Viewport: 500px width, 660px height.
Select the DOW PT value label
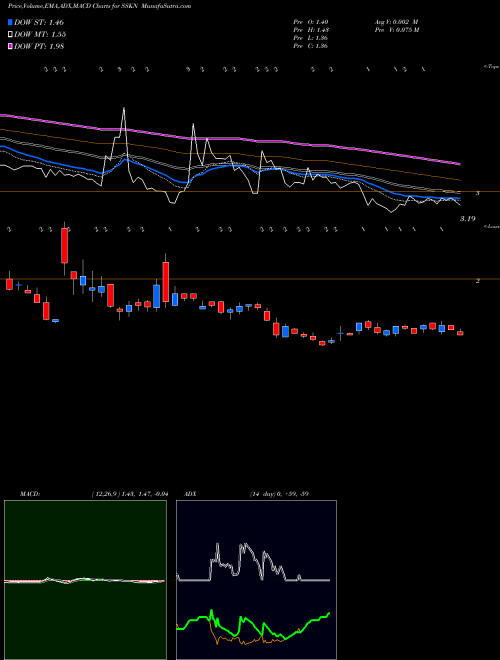point(39,46)
